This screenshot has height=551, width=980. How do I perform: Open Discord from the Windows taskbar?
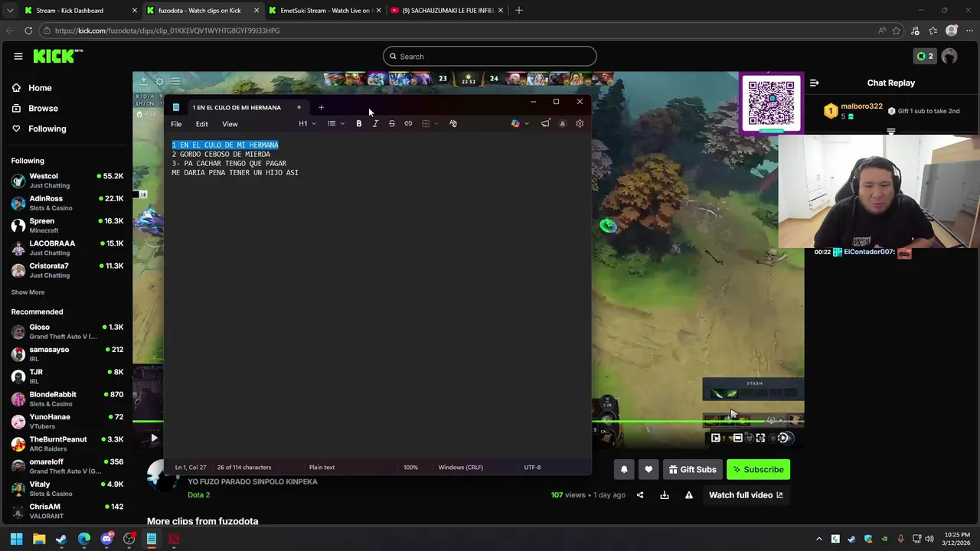click(106, 539)
